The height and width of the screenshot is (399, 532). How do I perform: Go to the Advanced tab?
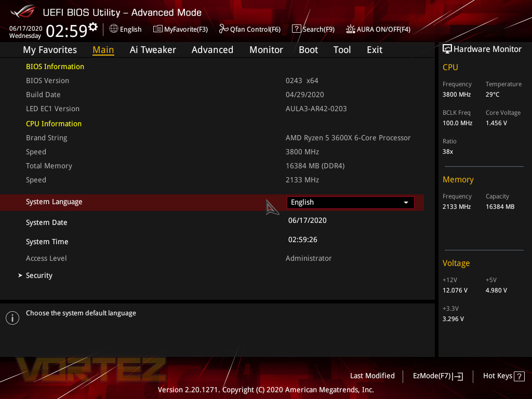212,50
